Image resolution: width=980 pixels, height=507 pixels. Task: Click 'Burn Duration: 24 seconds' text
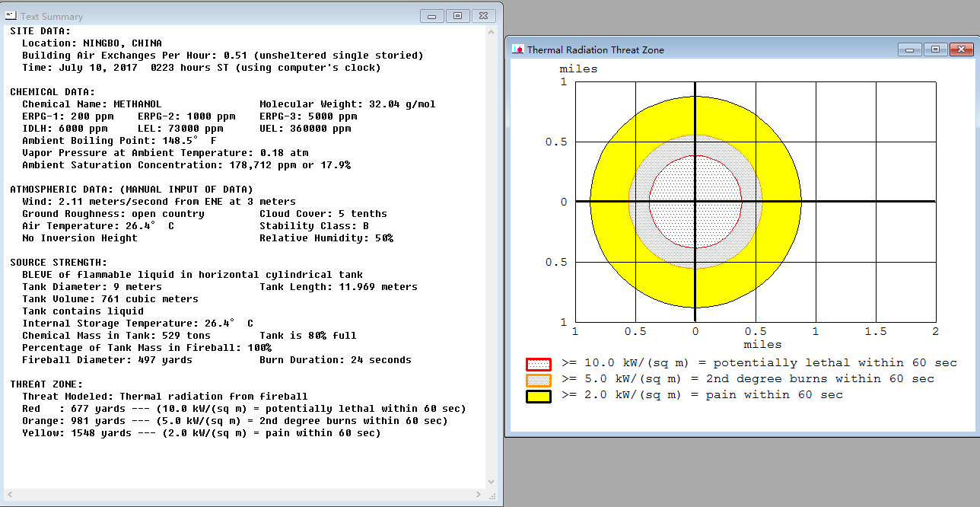click(x=336, y=360)
